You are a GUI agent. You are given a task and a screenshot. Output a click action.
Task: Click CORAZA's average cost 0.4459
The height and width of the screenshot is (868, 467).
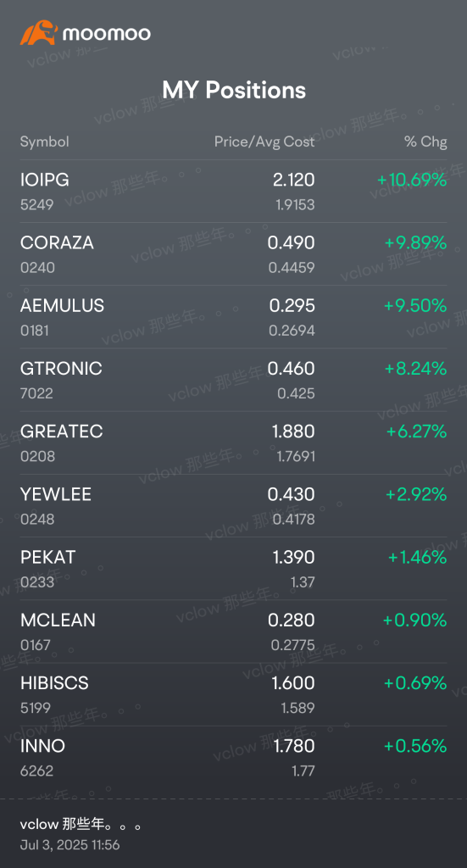click(292, 267)
